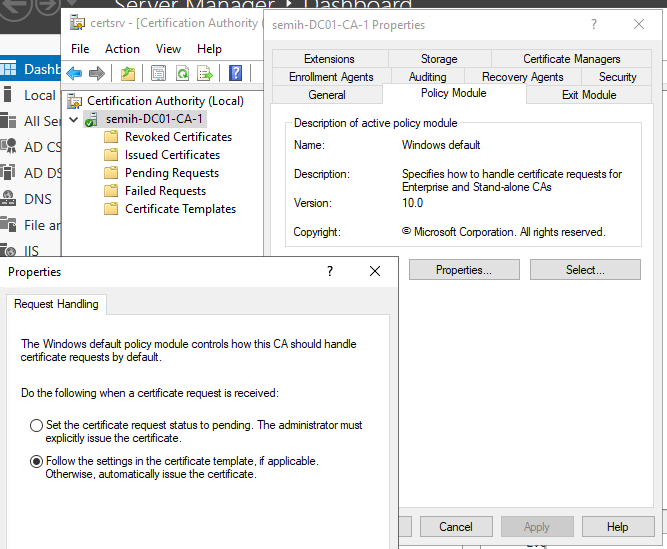Click the Up one level folder icon

127,73
